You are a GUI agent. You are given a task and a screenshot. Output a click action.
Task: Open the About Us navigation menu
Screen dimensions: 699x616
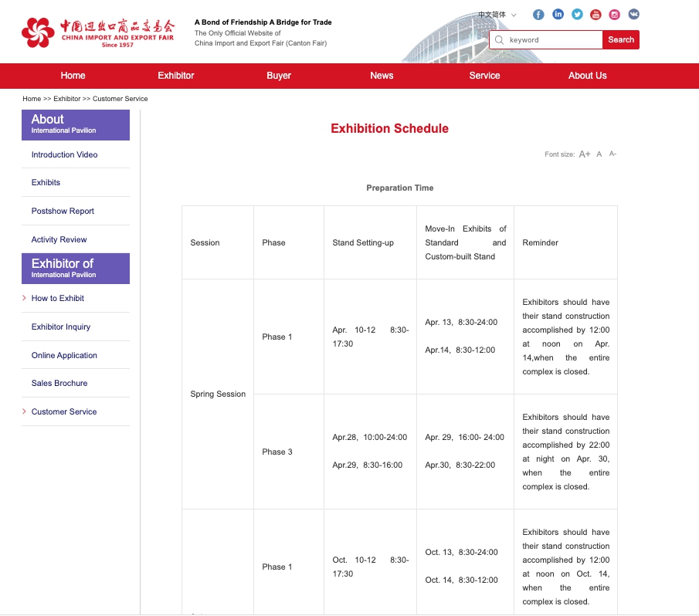tap(588, 76)
